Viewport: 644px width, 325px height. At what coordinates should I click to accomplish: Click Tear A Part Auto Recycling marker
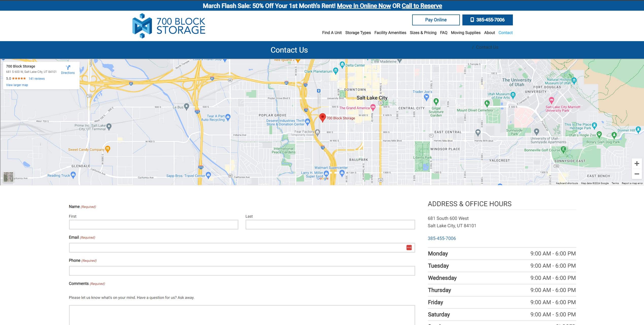228,117
